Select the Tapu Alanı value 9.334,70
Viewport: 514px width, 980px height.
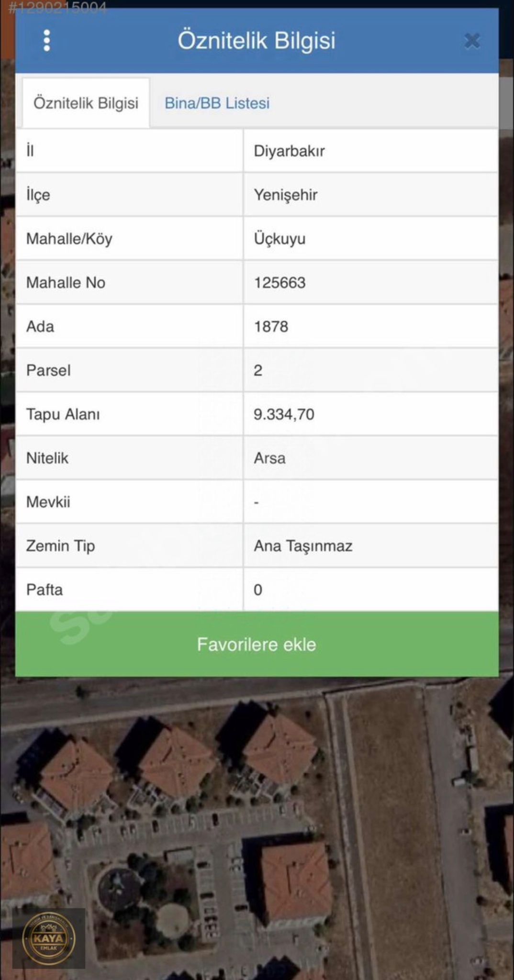point(284,414)
